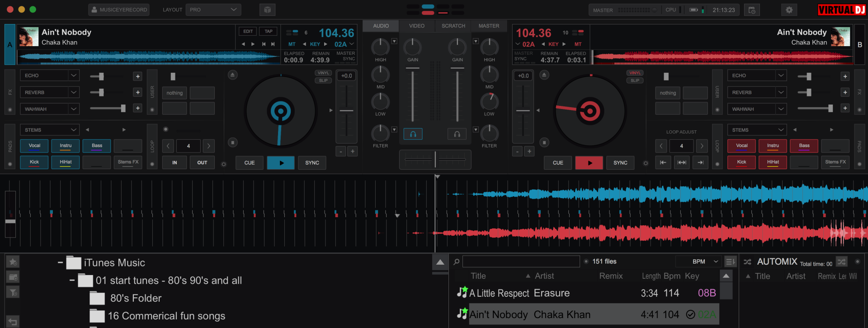Switch to the VIDEO mixer tab

(417, 26)
